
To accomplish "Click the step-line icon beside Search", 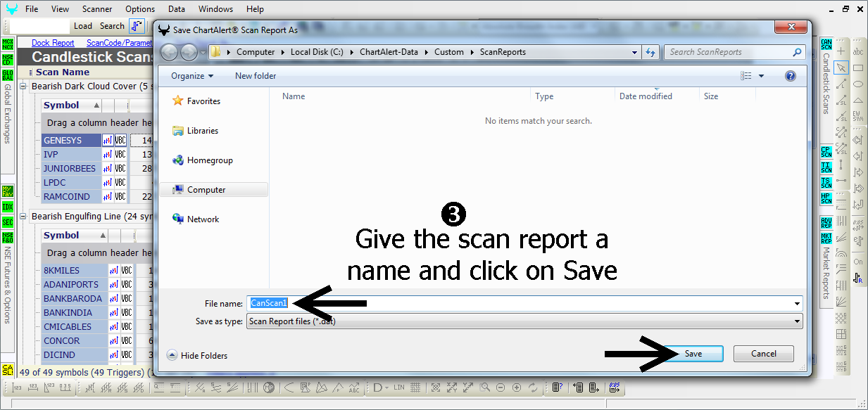I will 136,26.
